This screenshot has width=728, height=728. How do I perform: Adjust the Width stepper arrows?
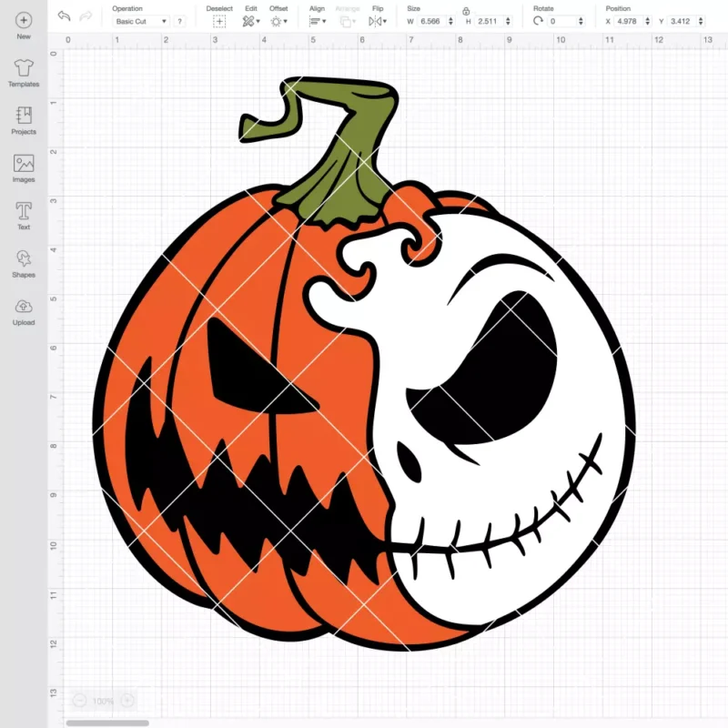click(x=450, y=21)
